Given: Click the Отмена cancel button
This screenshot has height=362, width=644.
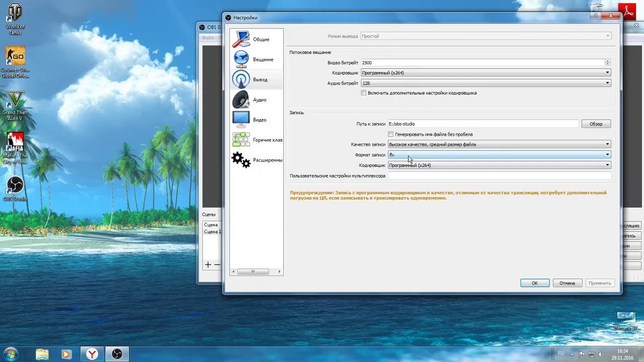Looking at the screenshot, I should coord(567,283).
